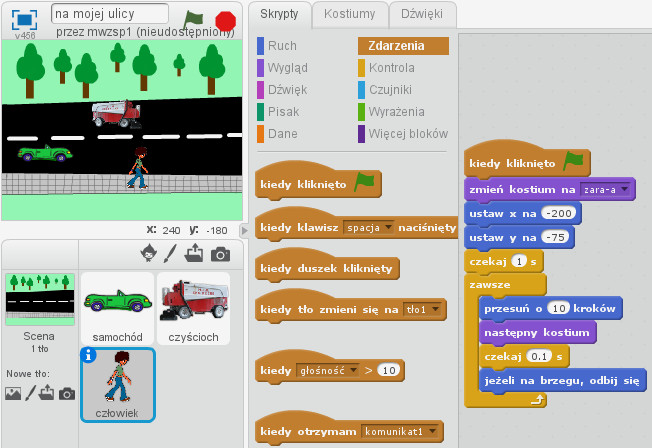The width and height of the screenshot is (652, 448).
Task: Click red sweeper truck on stage
Action: pyautogui.click(x=116, y=114)
